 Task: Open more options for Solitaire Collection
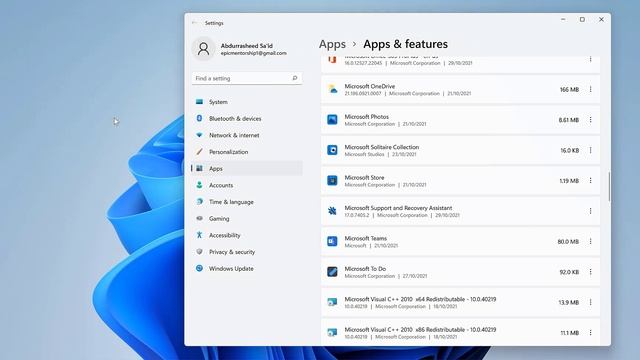click(x=590, y=150)
